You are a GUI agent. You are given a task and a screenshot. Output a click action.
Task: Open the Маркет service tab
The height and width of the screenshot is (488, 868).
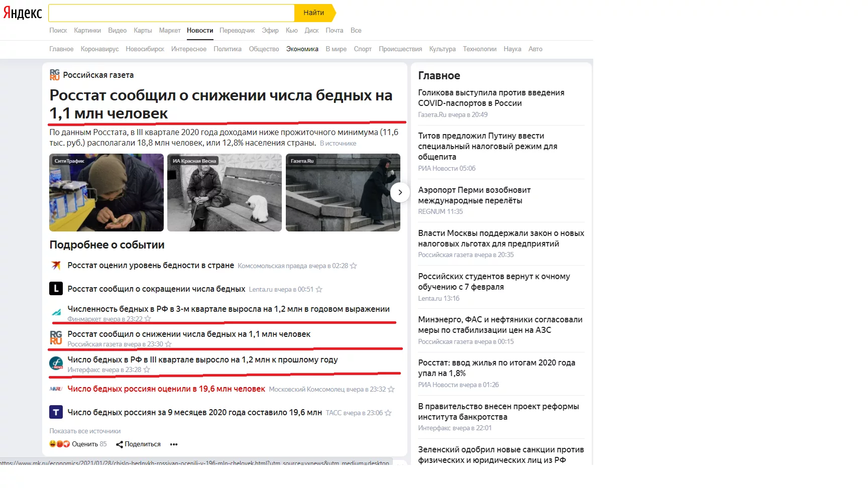[170, 30]
